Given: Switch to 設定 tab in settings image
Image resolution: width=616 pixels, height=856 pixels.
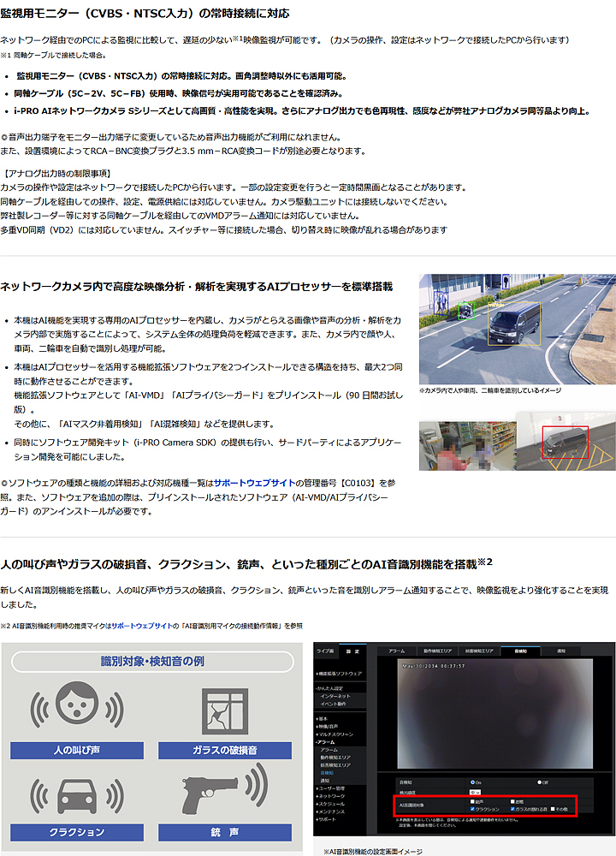Looking at the screenshot, I should pyautogui.click(x=352, y=651).
